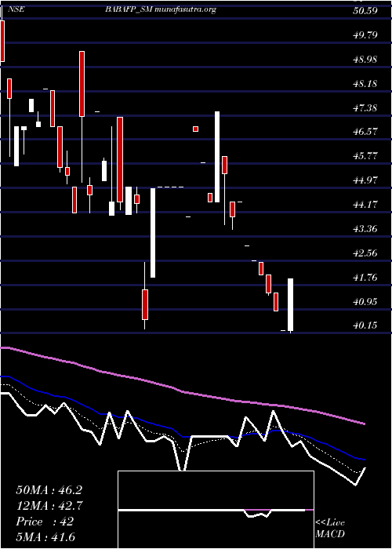
Task: Click the MACD inset histogram panel
Action: click(x=216, y=510)
